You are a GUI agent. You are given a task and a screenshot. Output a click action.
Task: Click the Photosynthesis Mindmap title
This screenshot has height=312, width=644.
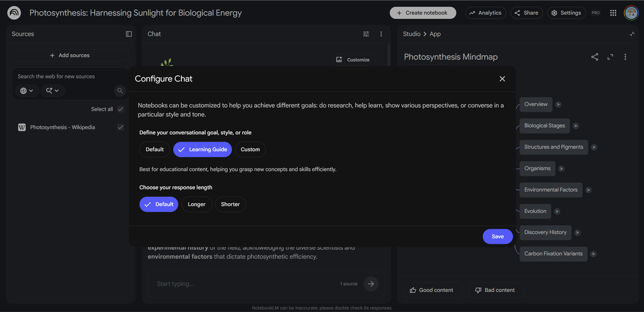pos(451,57)
